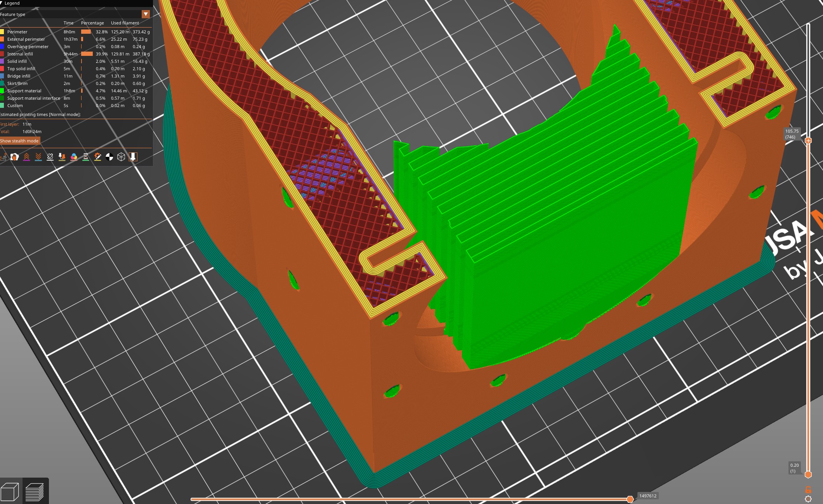Click upper thumb of vertical layer slider
This screenshot has width=823, height=504.
tap(808, 140)
